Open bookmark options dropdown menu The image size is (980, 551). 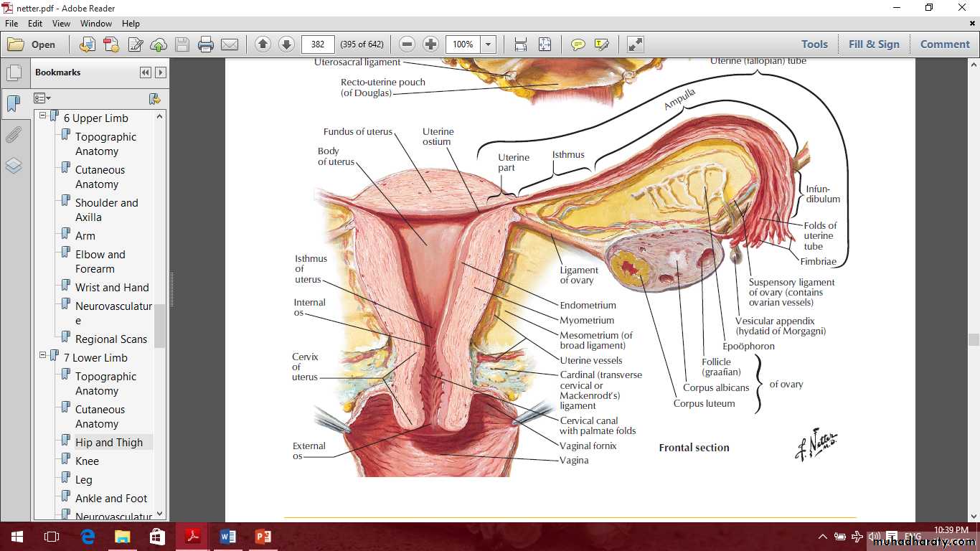click(x=42, y=98)
